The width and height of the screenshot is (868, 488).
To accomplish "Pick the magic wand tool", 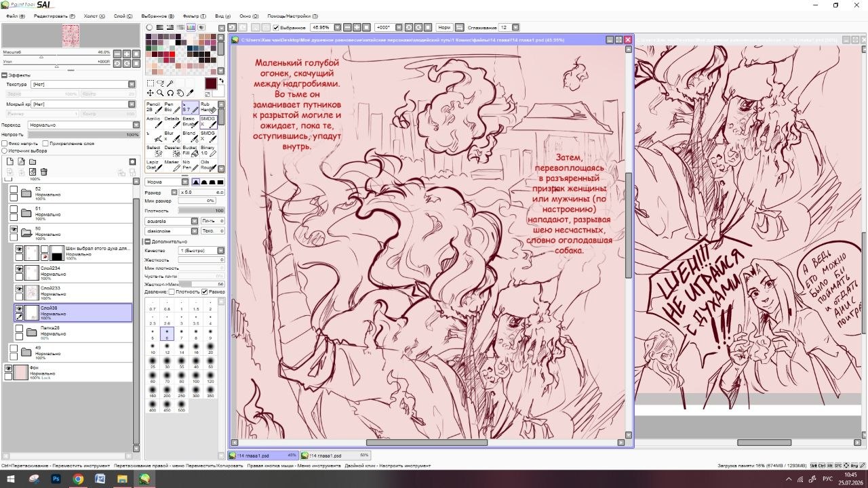I will pos(171,83).
